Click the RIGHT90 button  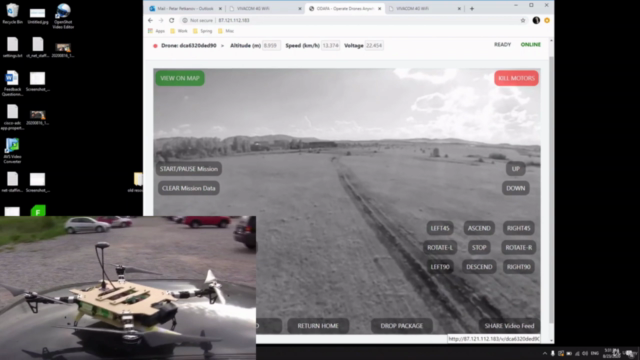(x=519, y=267)
